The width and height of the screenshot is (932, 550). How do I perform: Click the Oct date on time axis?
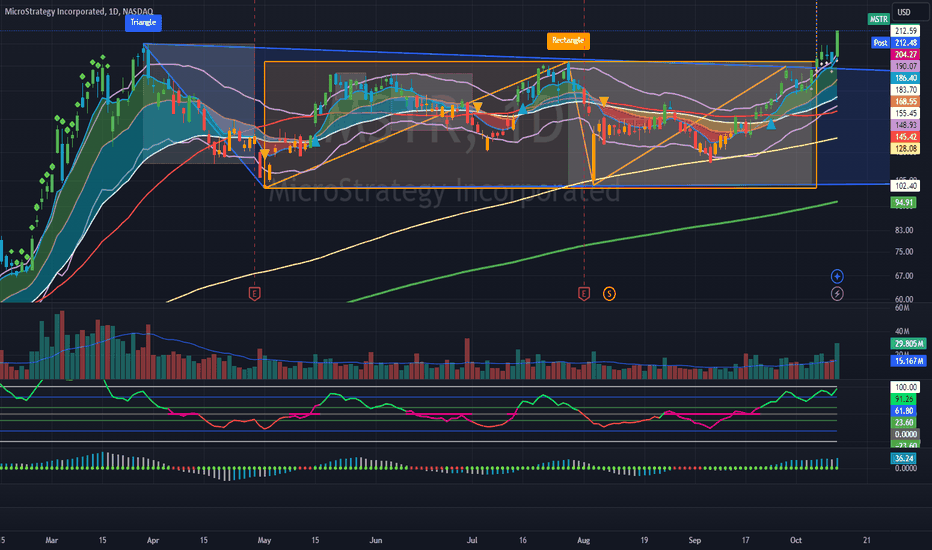(x=796, y=540)
